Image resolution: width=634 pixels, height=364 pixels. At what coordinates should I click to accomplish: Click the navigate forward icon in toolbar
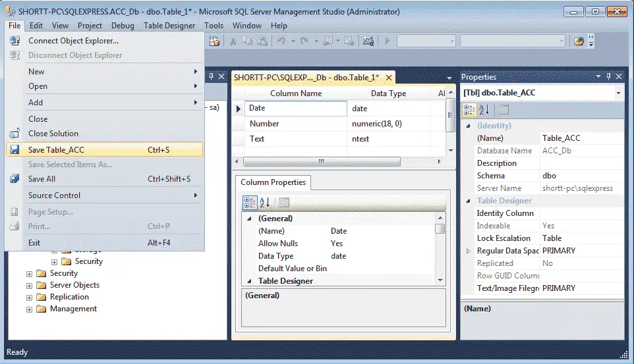coord(349,41)
